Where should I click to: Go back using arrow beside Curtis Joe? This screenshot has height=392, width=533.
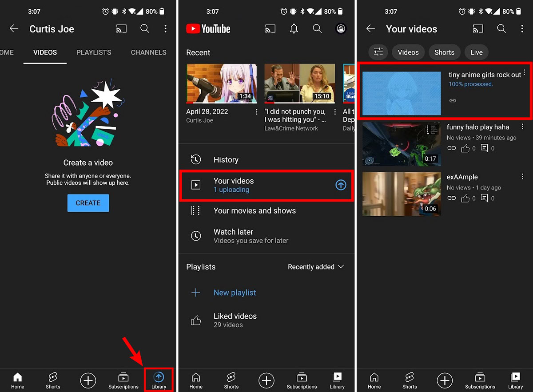click(14, 29)
